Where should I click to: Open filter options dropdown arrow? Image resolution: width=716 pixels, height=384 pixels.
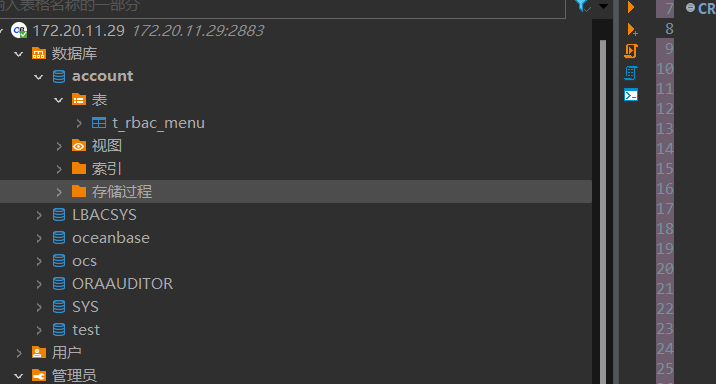pos(603,6)
